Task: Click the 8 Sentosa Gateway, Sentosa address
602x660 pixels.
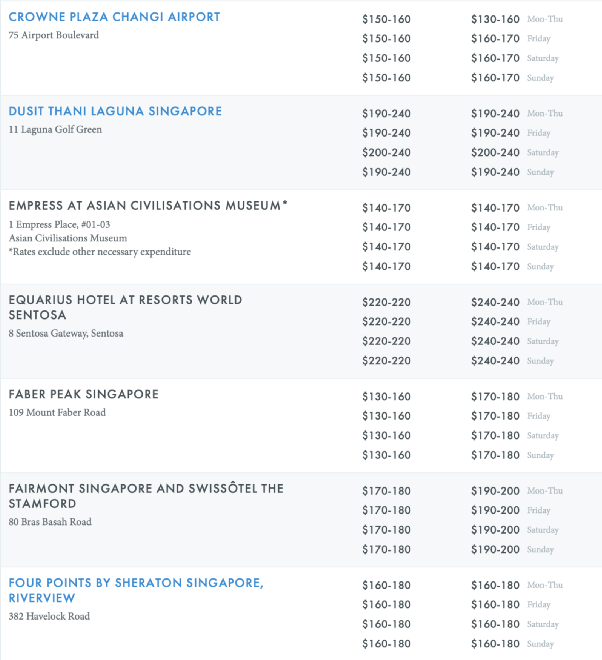Action: (x=66, y=334)
